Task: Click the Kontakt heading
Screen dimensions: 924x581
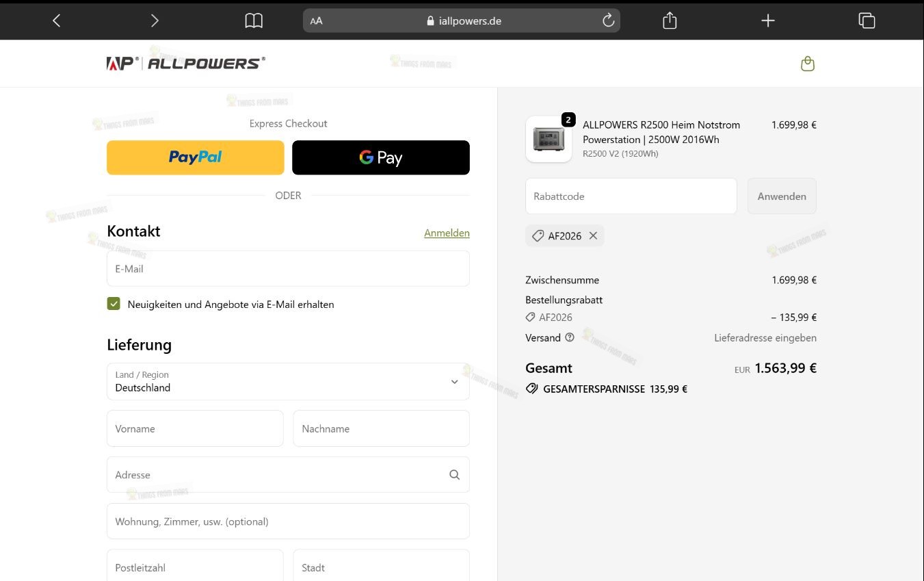Action: (133, 231)
